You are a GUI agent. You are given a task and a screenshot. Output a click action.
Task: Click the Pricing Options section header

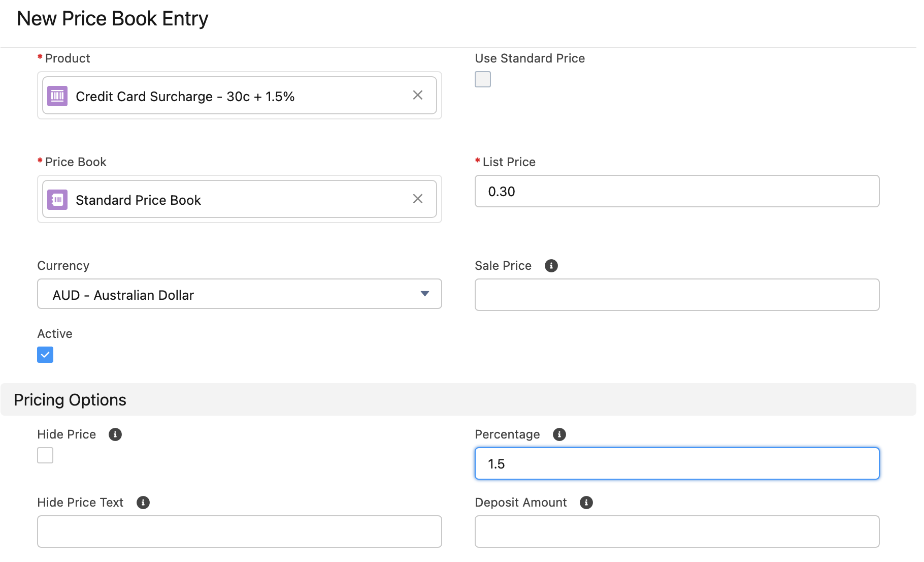[70, 400]
